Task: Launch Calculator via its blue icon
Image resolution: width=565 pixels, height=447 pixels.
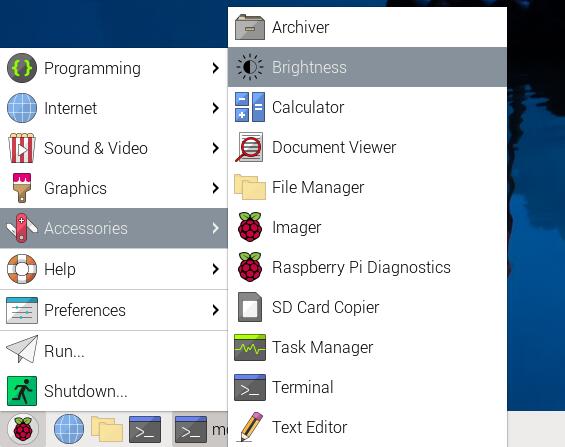Action: point(250,107)
